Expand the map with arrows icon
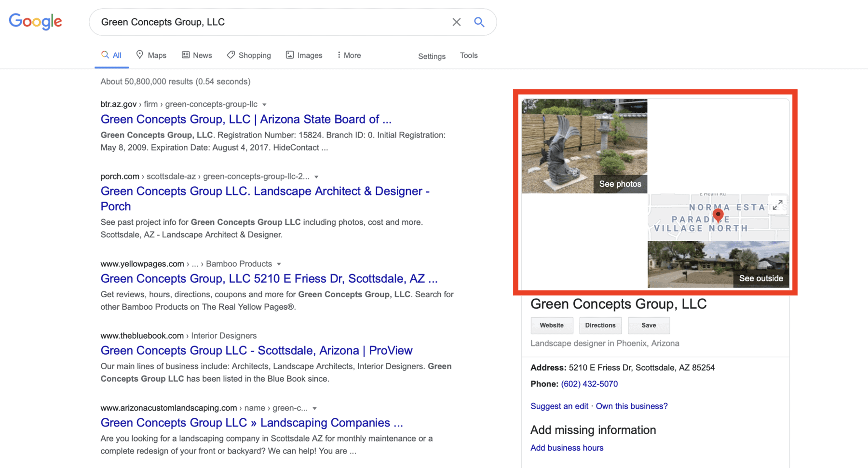868x468 pixels. point(777,206)
